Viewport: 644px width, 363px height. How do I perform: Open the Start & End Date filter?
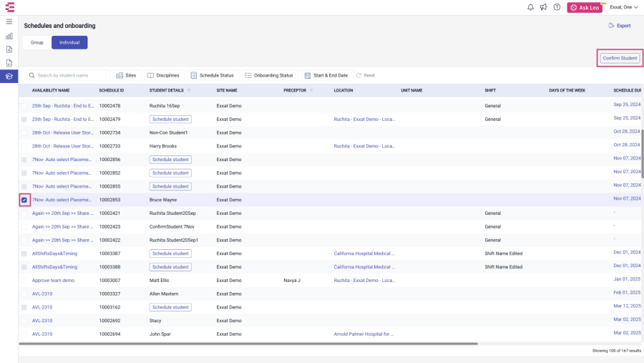(326, 75)
